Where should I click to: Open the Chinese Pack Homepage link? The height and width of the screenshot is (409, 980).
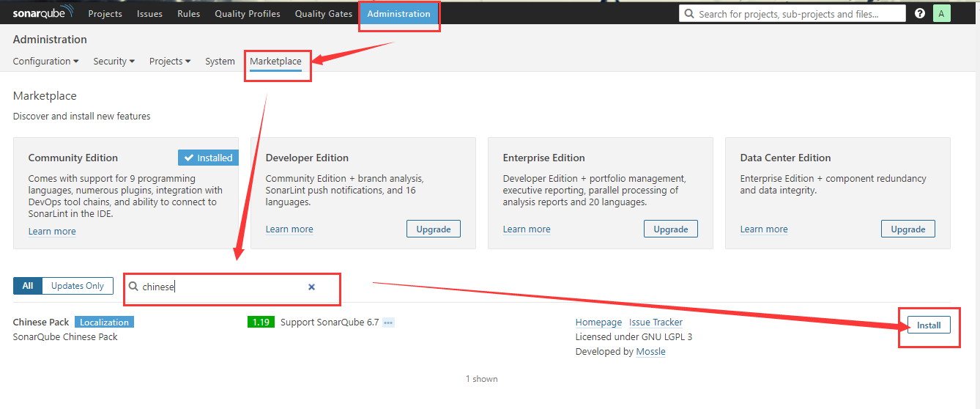(598, 323)
